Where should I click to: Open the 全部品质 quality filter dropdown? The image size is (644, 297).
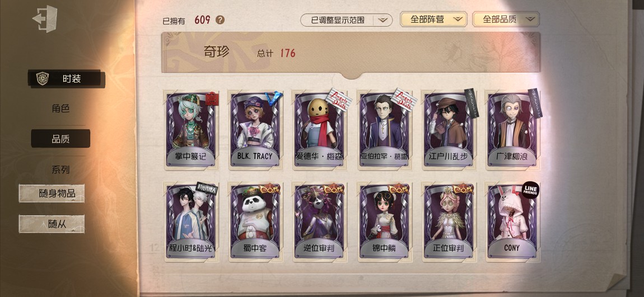click(506, 19)
